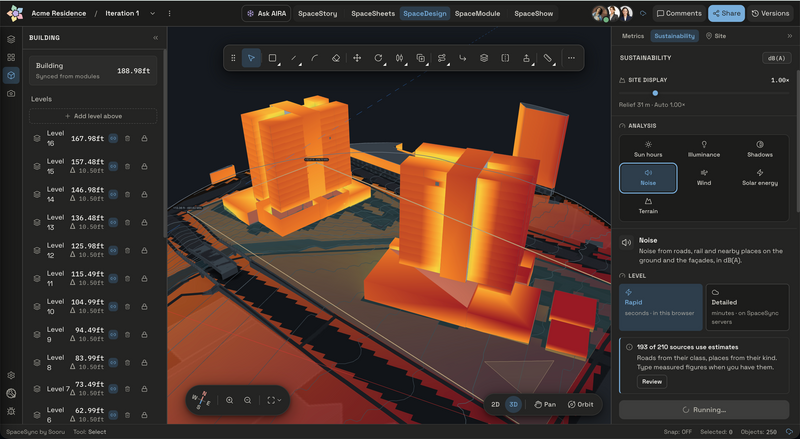Grab the toolbar drag handle dots
Viewport: 800px width, 439px height.
coord(233,58)
